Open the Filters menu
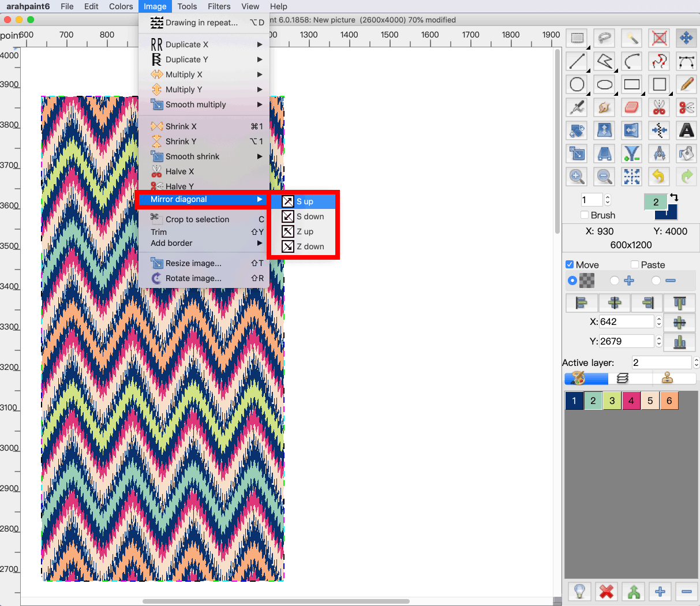The height and width of the screenshot is (606, 700). (219, 6)
